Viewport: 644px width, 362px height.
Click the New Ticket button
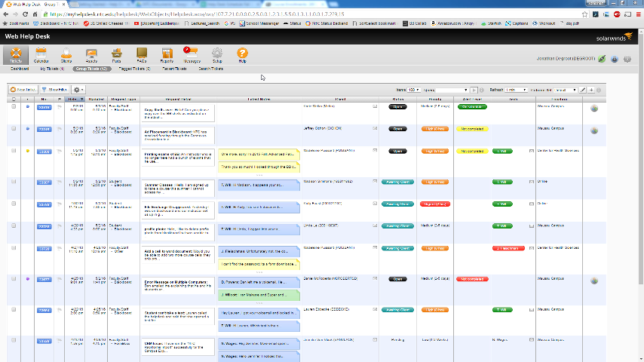point(23,90)
